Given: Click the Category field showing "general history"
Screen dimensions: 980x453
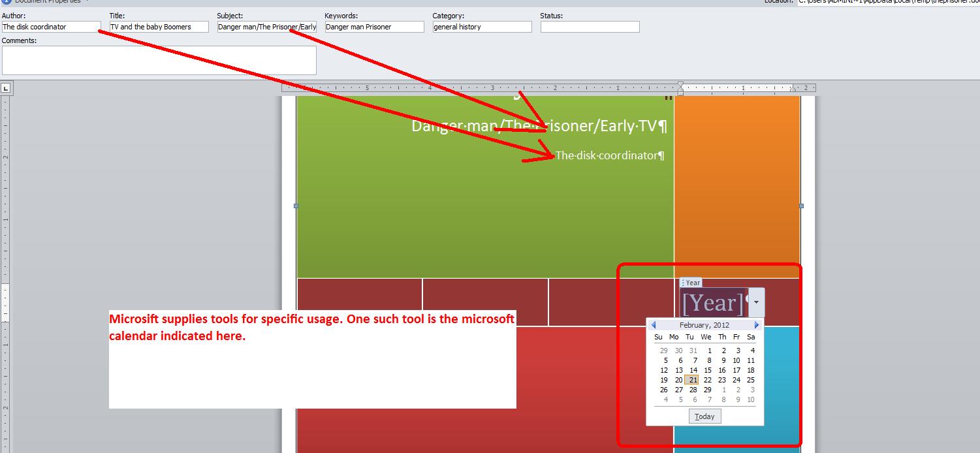Looking at the screenshot, I should coord(482,27).
